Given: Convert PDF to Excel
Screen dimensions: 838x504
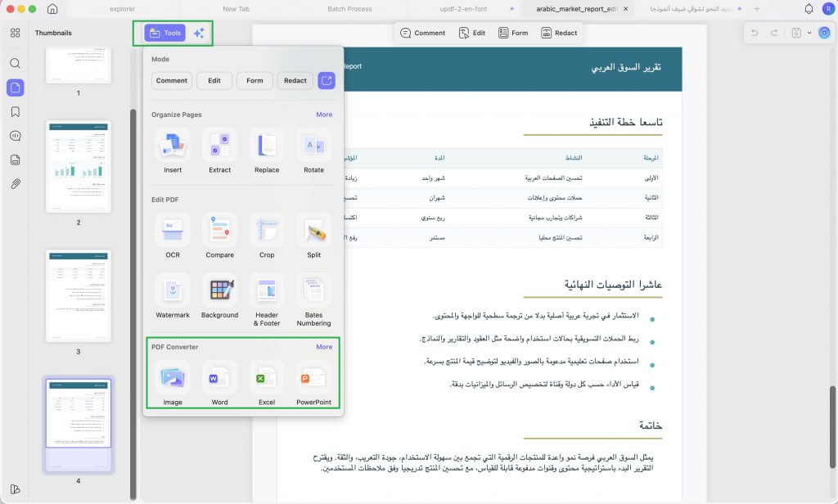Looking at the screenshot, I should pyautogui.click(x=267, y=383).
